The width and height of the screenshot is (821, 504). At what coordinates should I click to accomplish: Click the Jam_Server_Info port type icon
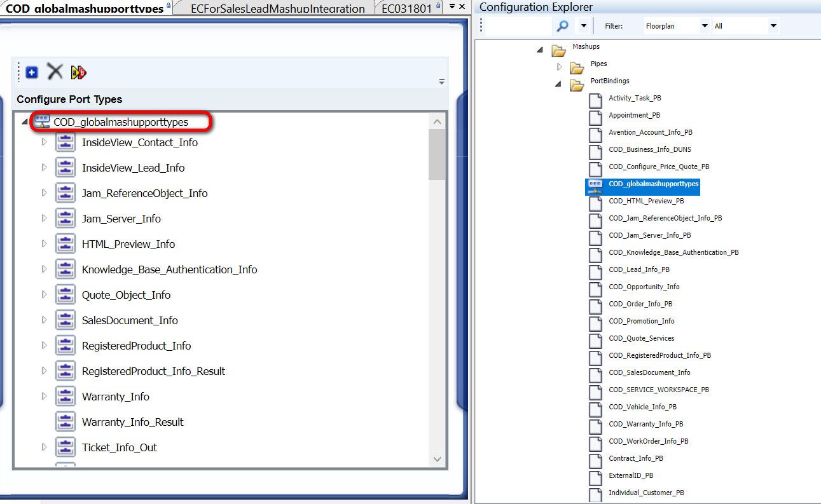point(66,219)
